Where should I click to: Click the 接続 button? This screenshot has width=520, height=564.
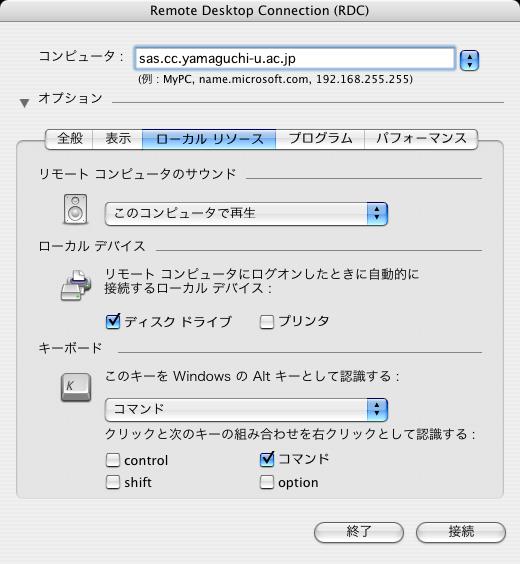[461, 532]
